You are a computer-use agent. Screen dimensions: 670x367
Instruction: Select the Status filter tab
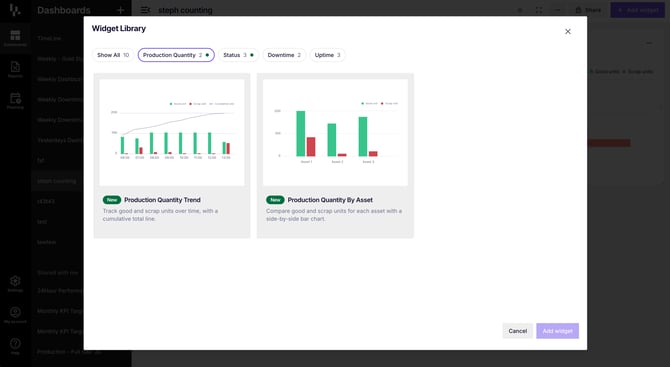pos(238,55)
